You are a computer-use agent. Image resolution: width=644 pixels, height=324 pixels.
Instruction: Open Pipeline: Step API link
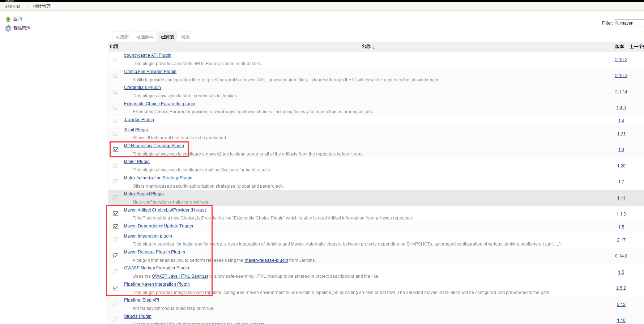[141, 300]
